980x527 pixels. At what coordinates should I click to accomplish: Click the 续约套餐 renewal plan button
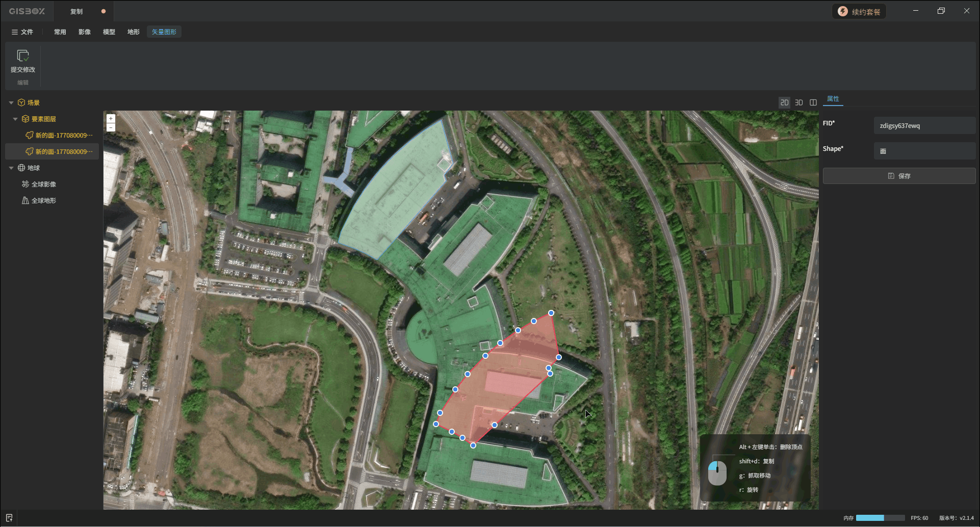point(859,12)
